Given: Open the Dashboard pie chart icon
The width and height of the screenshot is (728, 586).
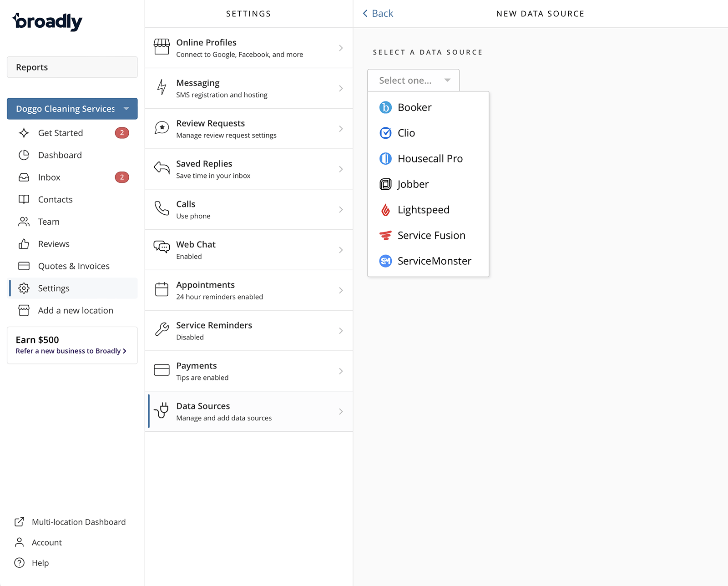Looking at the screenshot, I should tap(24, 155).
